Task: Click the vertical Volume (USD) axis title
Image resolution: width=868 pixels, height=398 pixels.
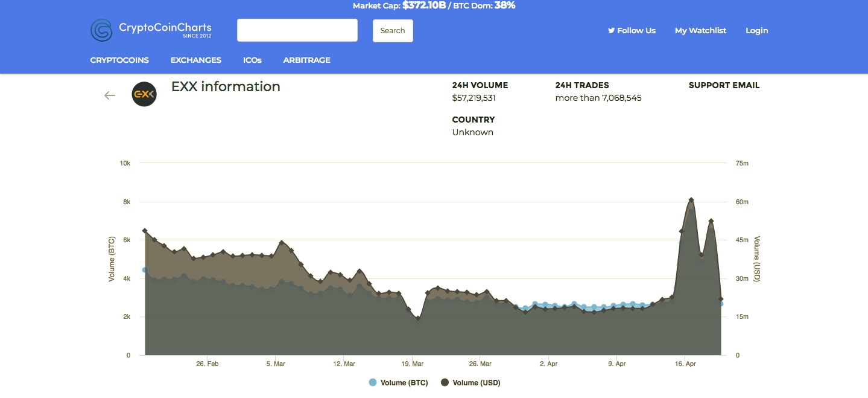Action: click(x=757, y=259)
